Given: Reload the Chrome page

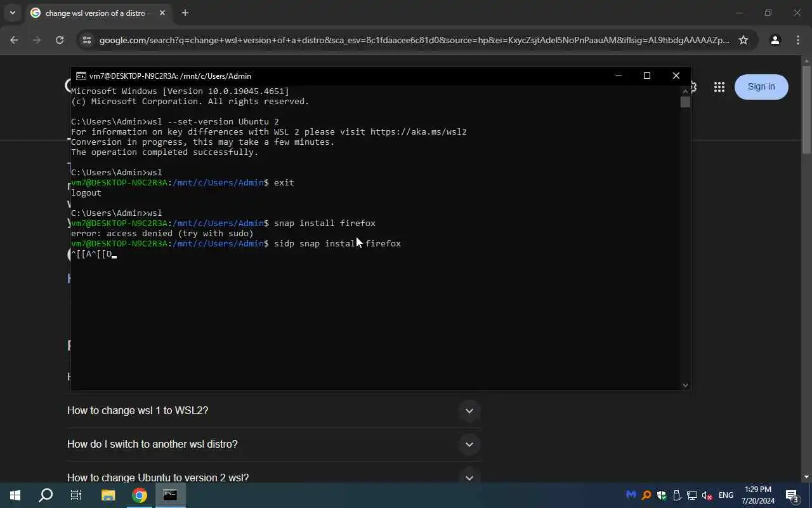Looking at the screenshot, I should click(60, 40).
